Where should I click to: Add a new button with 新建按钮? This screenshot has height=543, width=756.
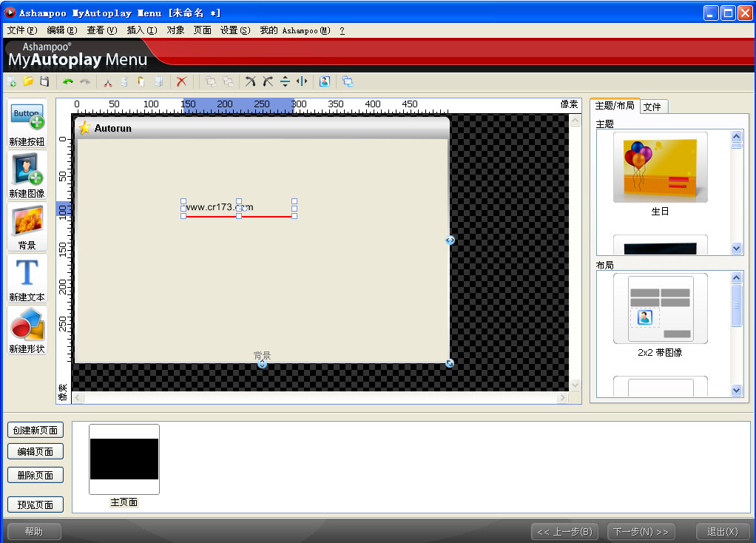click(27, 124)
